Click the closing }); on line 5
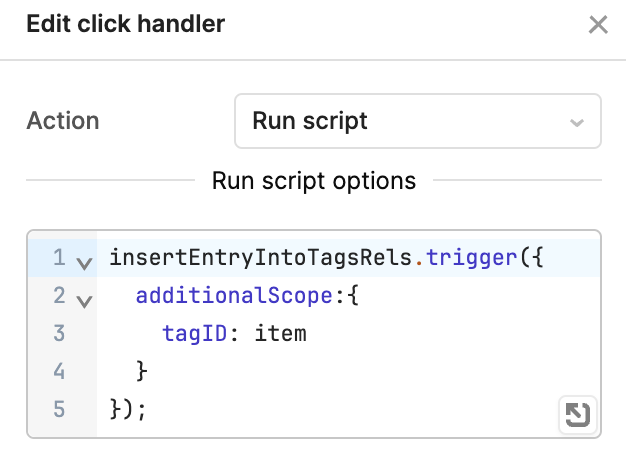 (x=128, y=409)
